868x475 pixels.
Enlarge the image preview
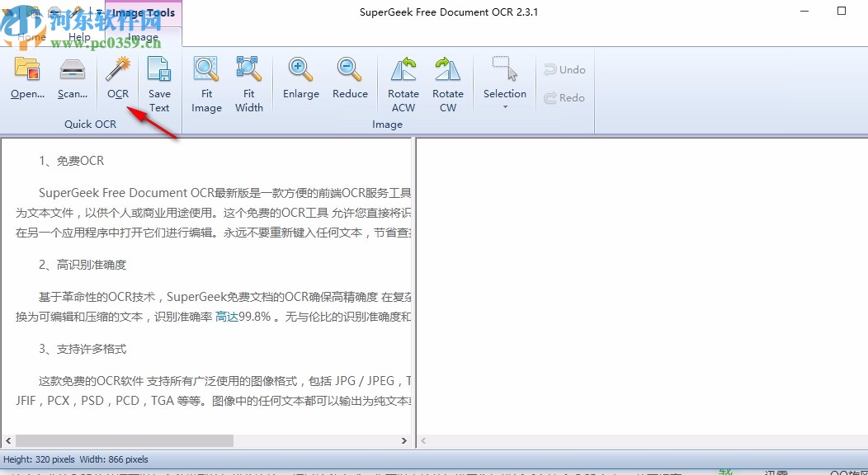click(x=300, y=80)
